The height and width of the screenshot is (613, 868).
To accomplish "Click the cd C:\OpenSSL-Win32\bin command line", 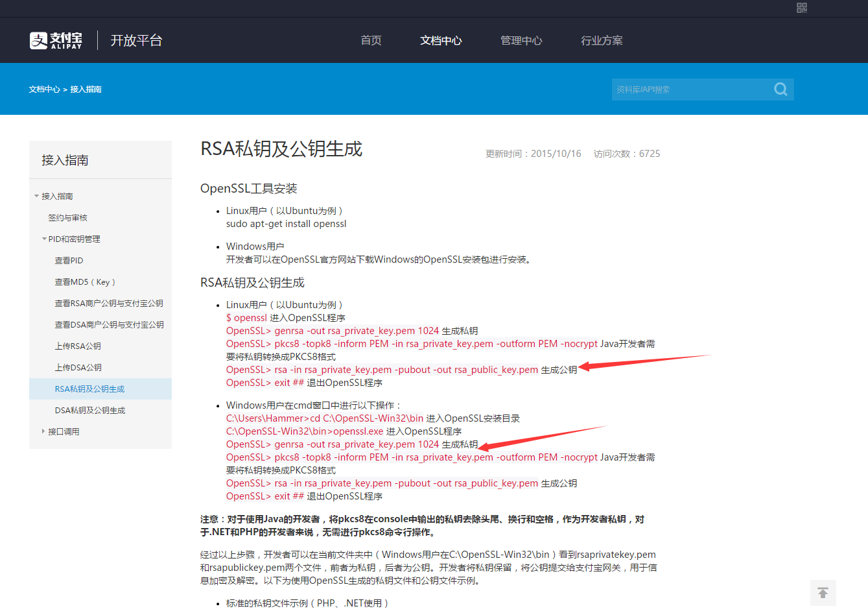I will click(325, 418).
